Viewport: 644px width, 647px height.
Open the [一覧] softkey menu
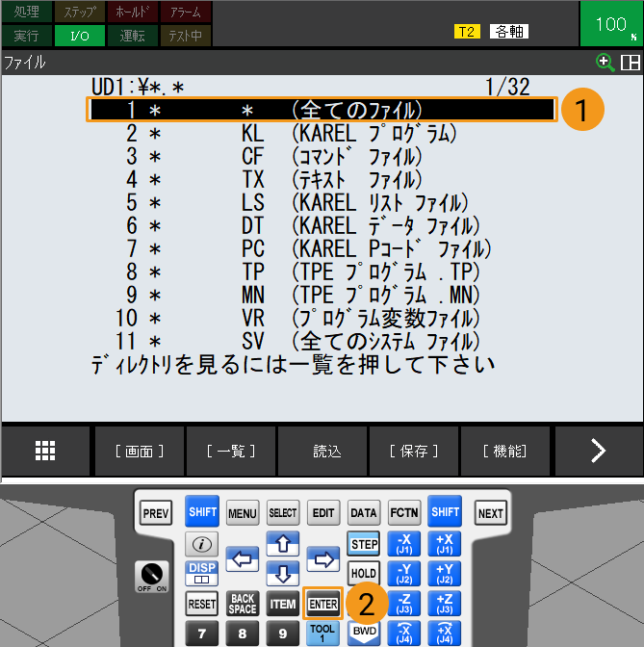(x=231, y=451)
